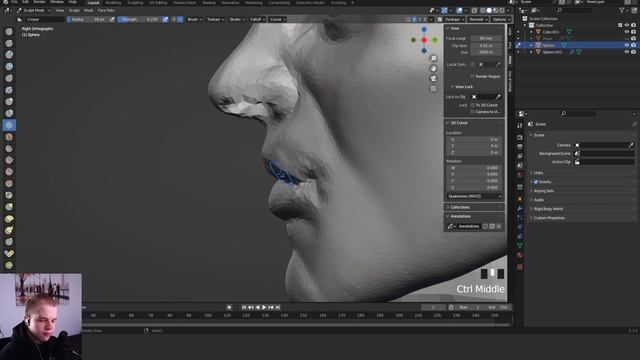
Task: Click the radius pressure sensitivity pen icon
Action: coord(112,19)
